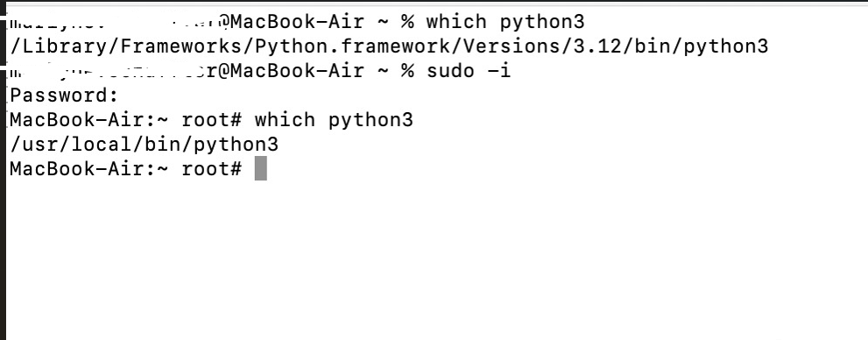
Task: Click 'MacBook-Air:~' on the last prompt line
Action: coord(89,169)
